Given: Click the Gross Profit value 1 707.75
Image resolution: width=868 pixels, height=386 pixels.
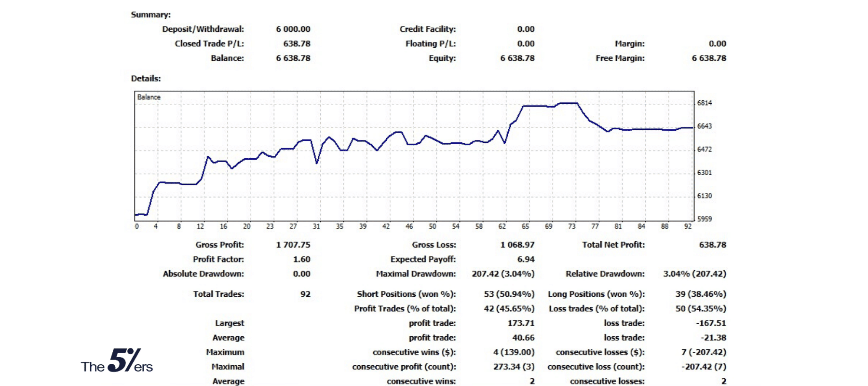Looking at the screenshot, I should click(x=293, y=245).
